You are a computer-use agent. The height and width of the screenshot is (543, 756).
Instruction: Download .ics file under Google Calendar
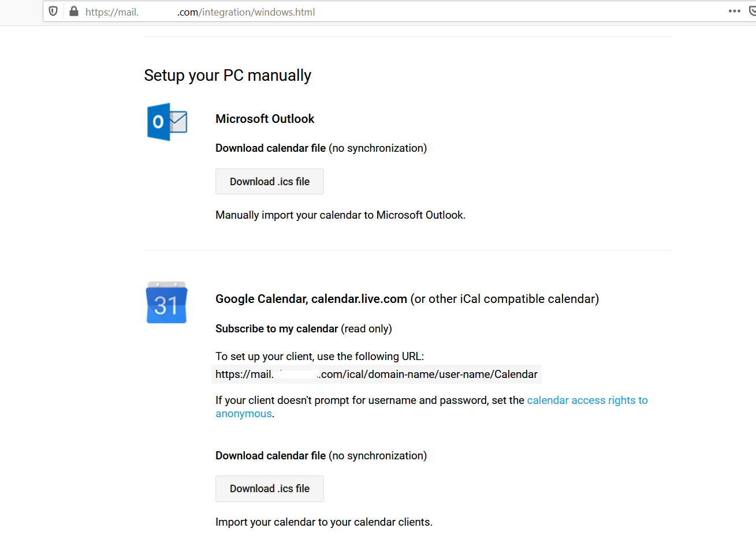270,489
